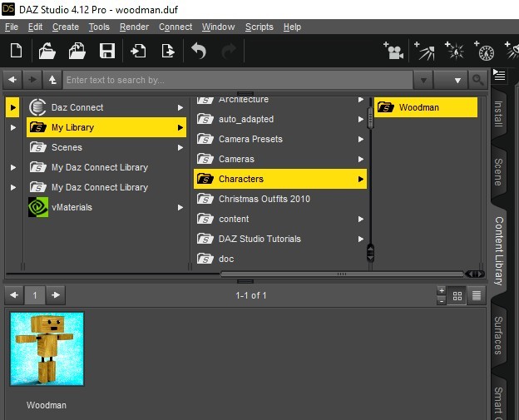
Task: Navigate up one folder level icon
Action: click(52, 80)
